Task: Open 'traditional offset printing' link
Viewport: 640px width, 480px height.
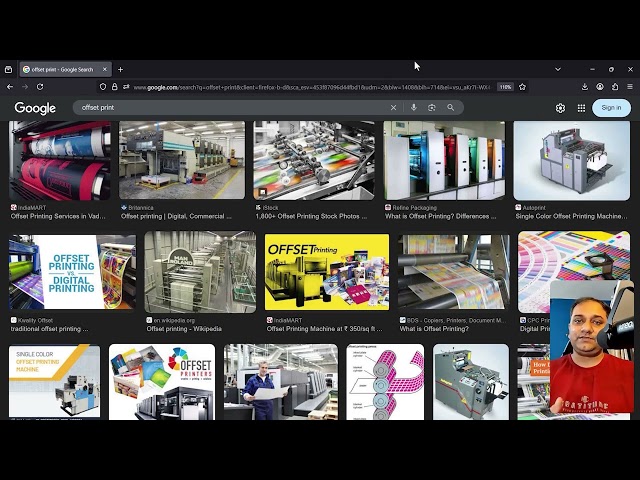Action: coord(49,329)
